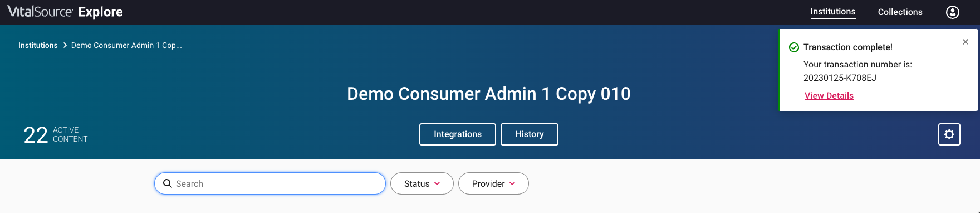980x213 pixels.
Task: Click the Provider dropdown chevron arrow
Action: (x=512, y=183)
